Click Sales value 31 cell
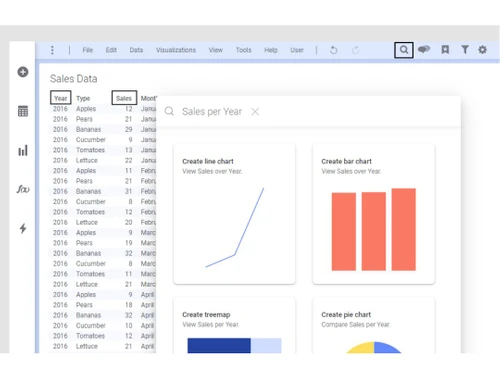This screenshot has width=500, height=375. tap(129, 191)
